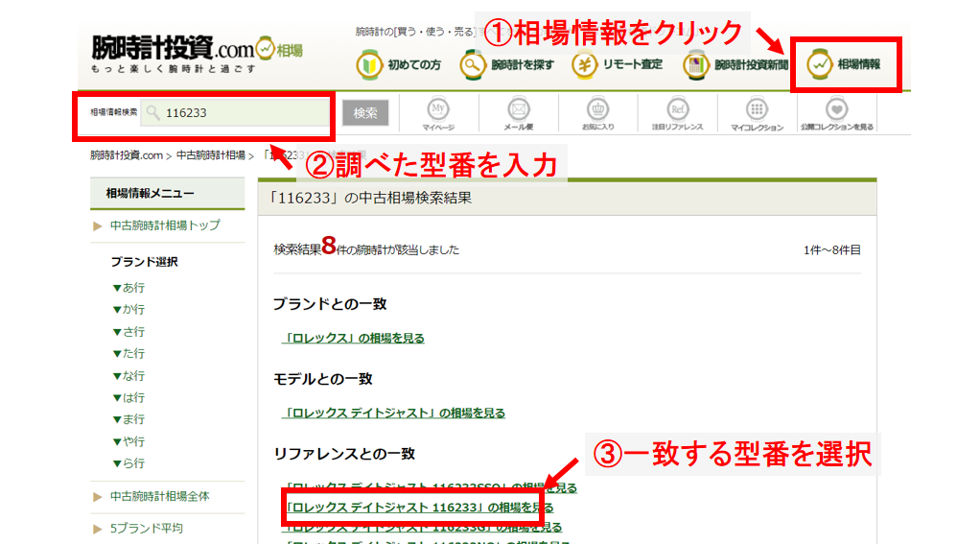
Task: Expand the な行 brand group
Action: click(x=128, y=376)
